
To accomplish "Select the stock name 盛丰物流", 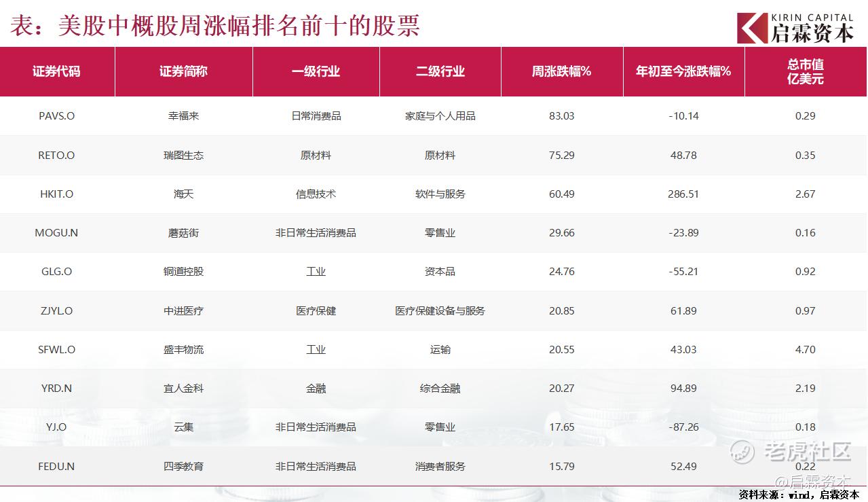I will [183, 350].
